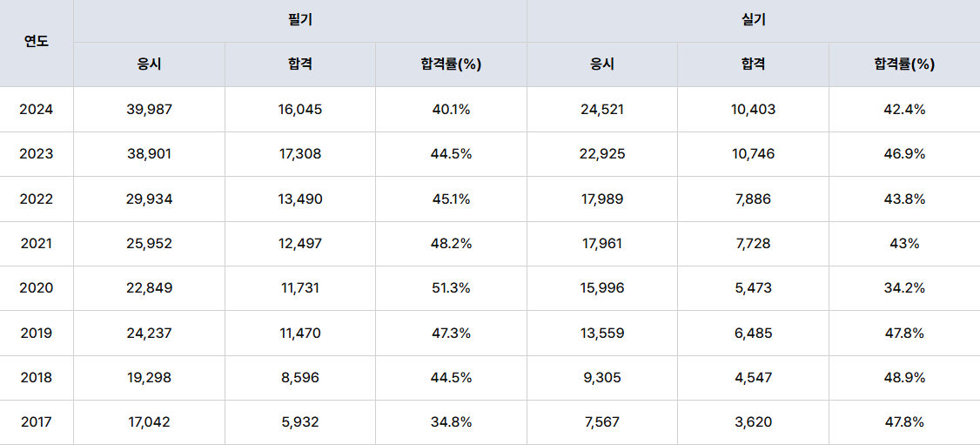Click the cell with value 13,559

tap(602, 334)
